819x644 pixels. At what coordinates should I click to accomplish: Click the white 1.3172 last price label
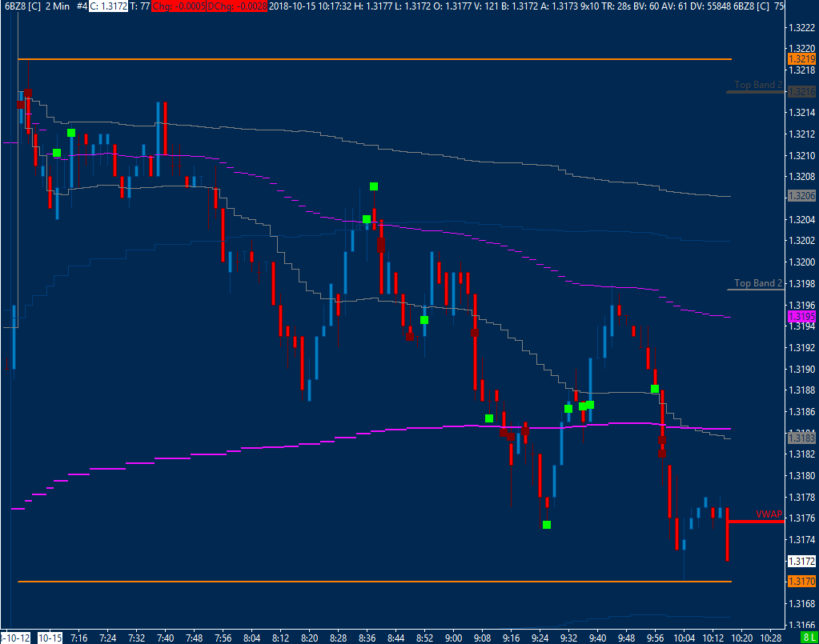801,561
